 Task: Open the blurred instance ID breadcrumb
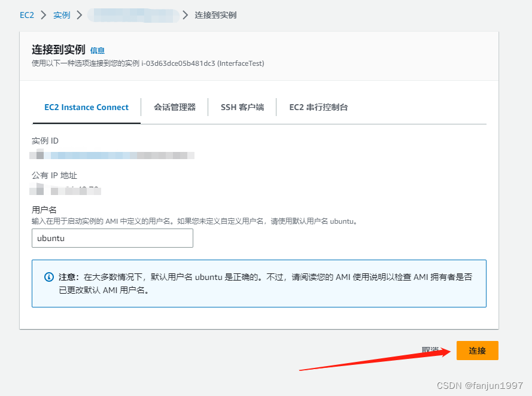click(133, 16)
